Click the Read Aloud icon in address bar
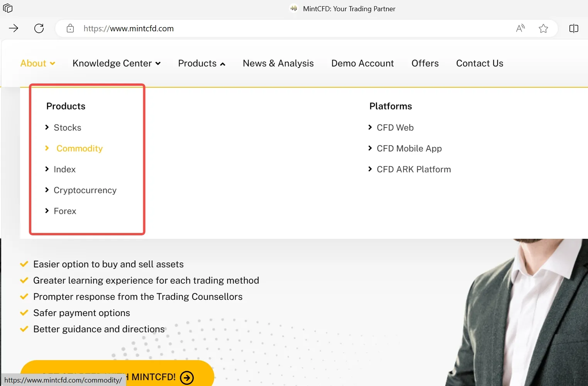The height and width of the screenshot is (386, 588). point(520,28)
